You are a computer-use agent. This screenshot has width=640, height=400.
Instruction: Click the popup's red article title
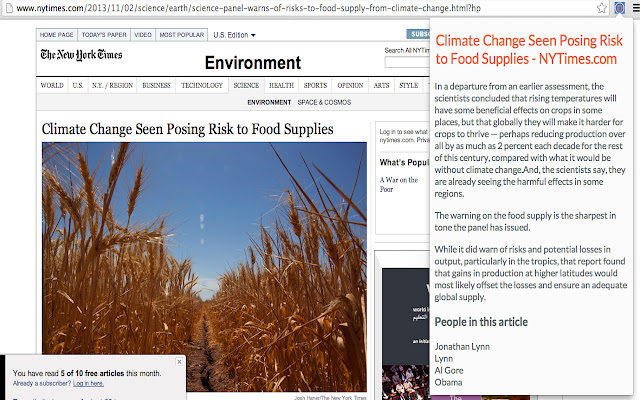[529, 50]
